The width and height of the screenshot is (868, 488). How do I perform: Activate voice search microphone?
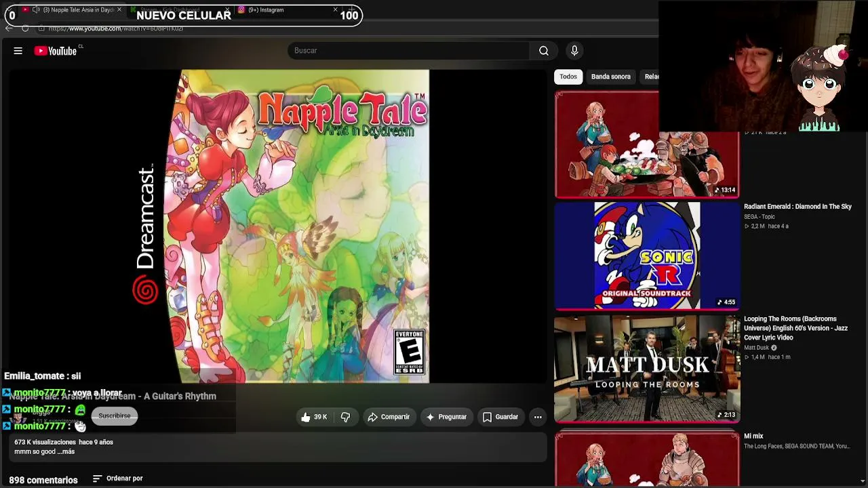click(574, 51)
